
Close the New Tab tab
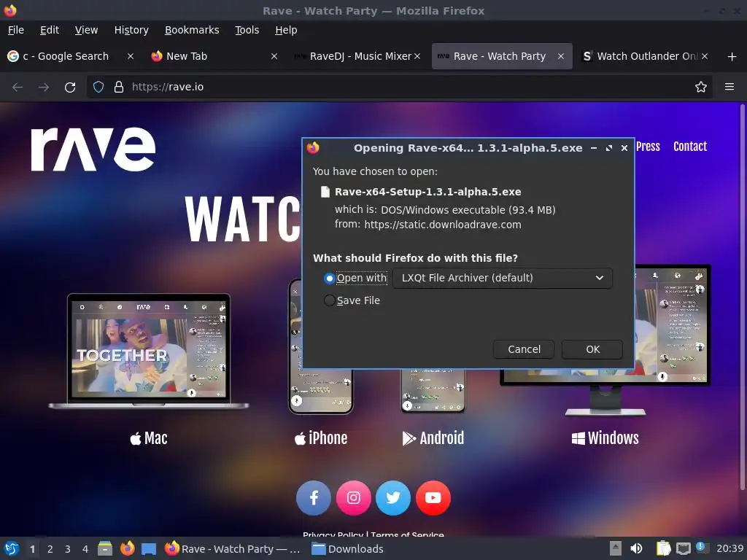click(x=274, y=56)
